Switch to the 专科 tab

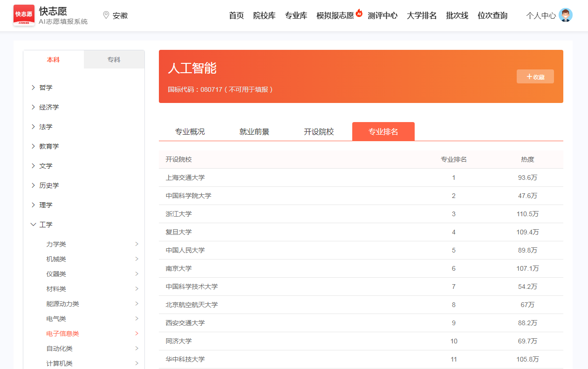tap(114, 60)
